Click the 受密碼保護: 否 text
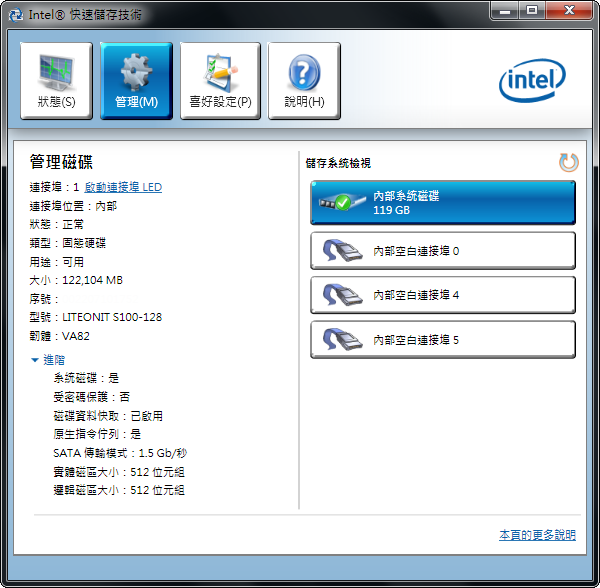Viewport: 600px width, 588px height. tap(91, 397)
